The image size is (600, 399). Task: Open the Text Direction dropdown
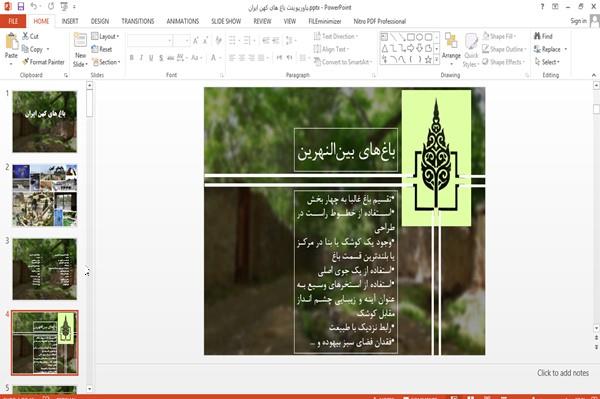pyautogui.click(x=336, y=36)
